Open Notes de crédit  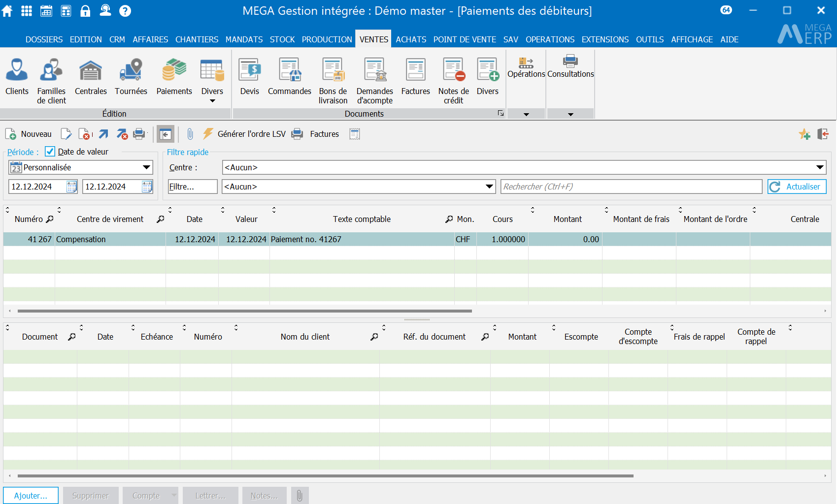pos(454,81)
